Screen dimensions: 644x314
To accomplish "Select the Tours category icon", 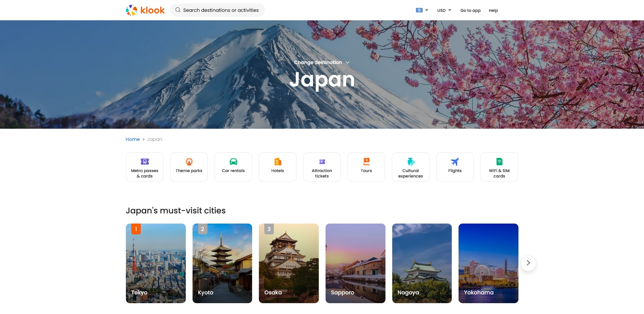I will [x=366, y=162].
